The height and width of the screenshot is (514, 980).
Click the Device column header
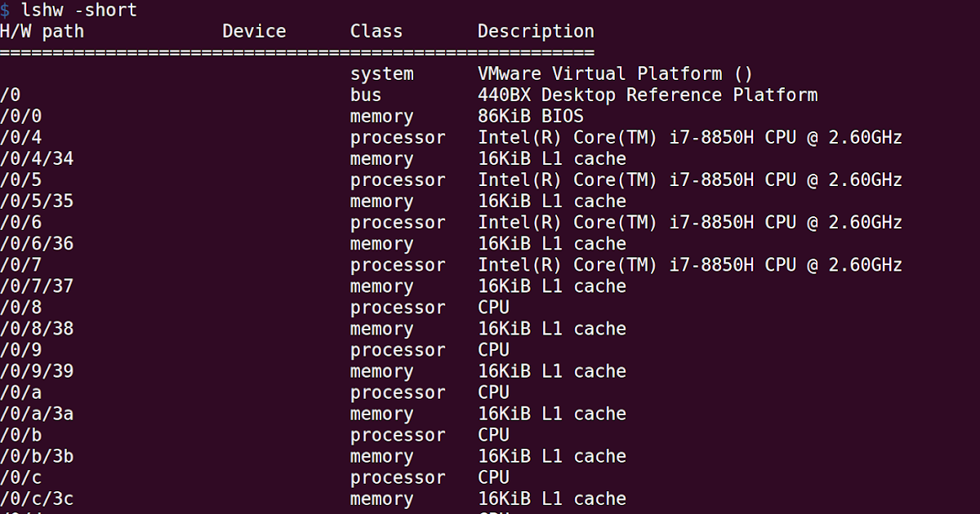pyautogui.click(x=253, y=31)
